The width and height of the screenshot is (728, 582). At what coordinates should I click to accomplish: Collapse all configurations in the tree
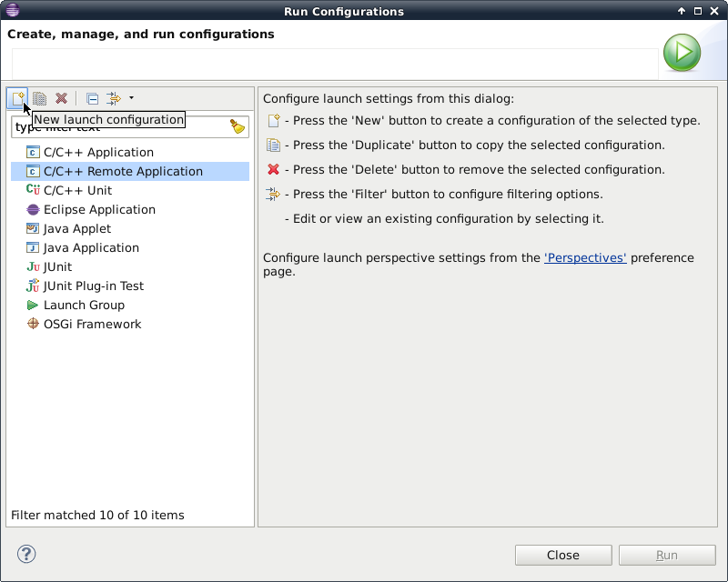92,98
